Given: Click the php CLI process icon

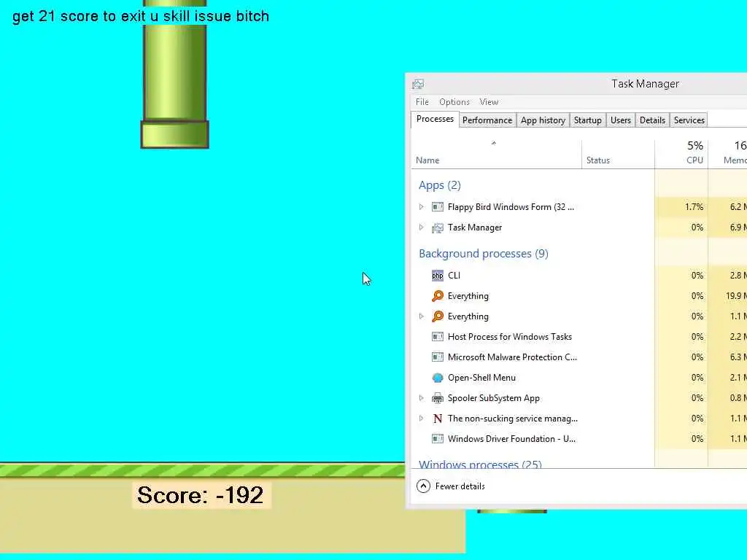Looking at the screenshot, I should 438,275.
